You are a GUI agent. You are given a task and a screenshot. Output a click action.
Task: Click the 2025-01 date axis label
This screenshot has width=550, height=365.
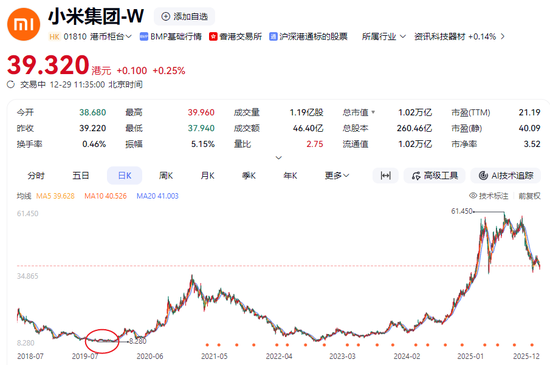pyautogui.click(x=470, y=356)
